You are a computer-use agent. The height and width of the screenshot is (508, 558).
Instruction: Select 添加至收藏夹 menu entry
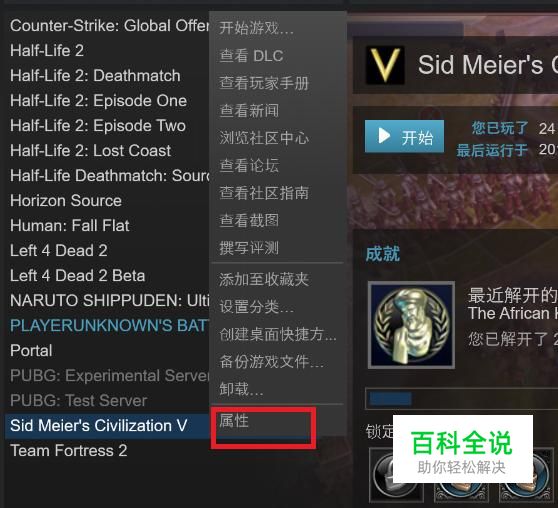click(264, 279)
